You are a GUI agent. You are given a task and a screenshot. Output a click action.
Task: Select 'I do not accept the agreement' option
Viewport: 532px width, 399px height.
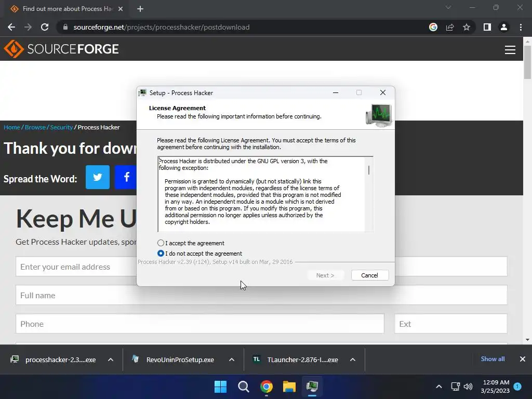click(x=161, y=254)
